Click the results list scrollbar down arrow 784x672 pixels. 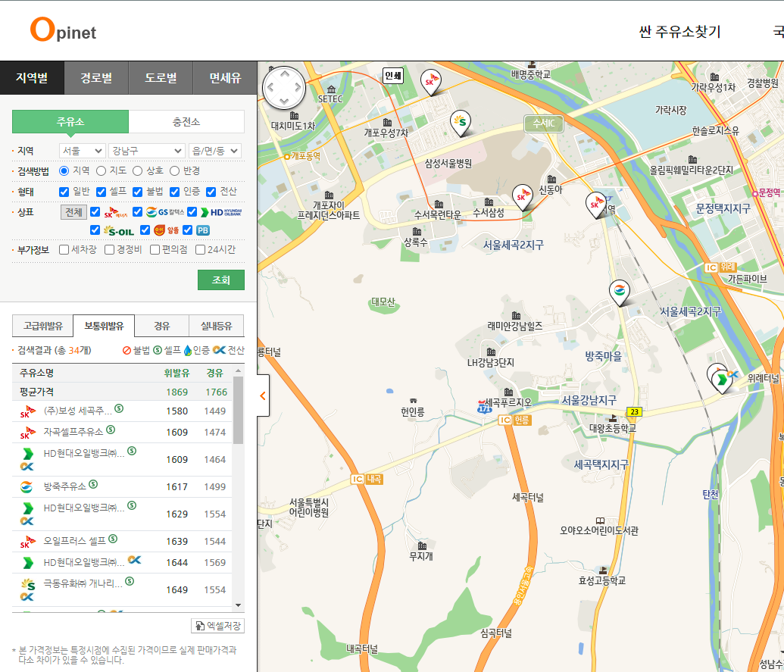[x=238, y=605]
